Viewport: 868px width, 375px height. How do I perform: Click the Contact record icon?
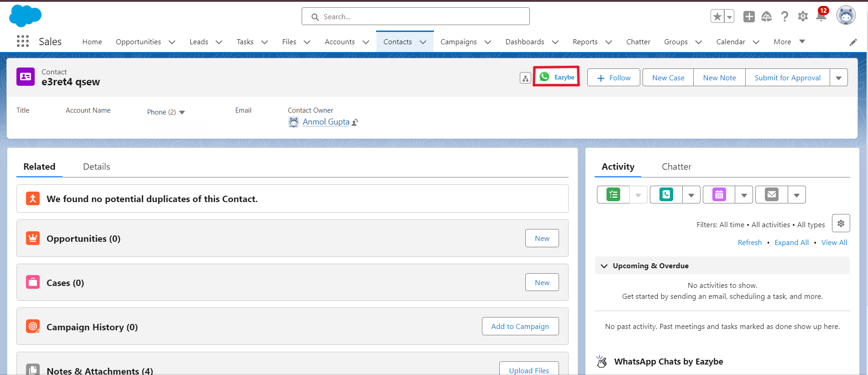(26, 77)
